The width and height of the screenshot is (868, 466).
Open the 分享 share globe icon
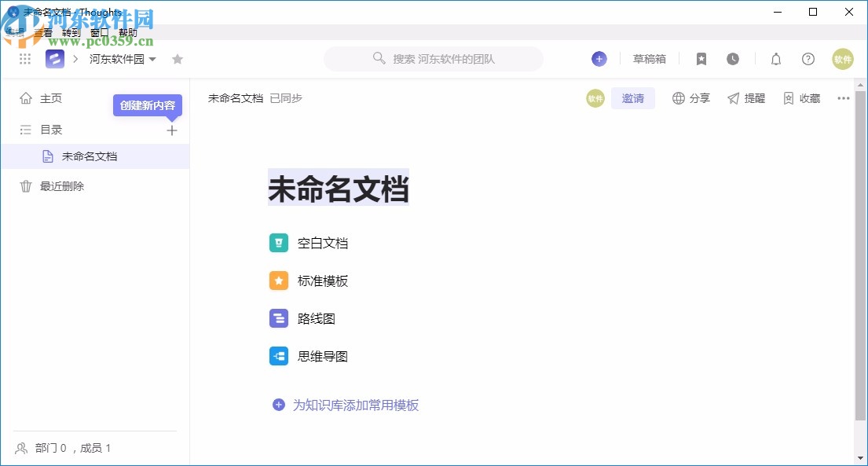click(679, 97)
